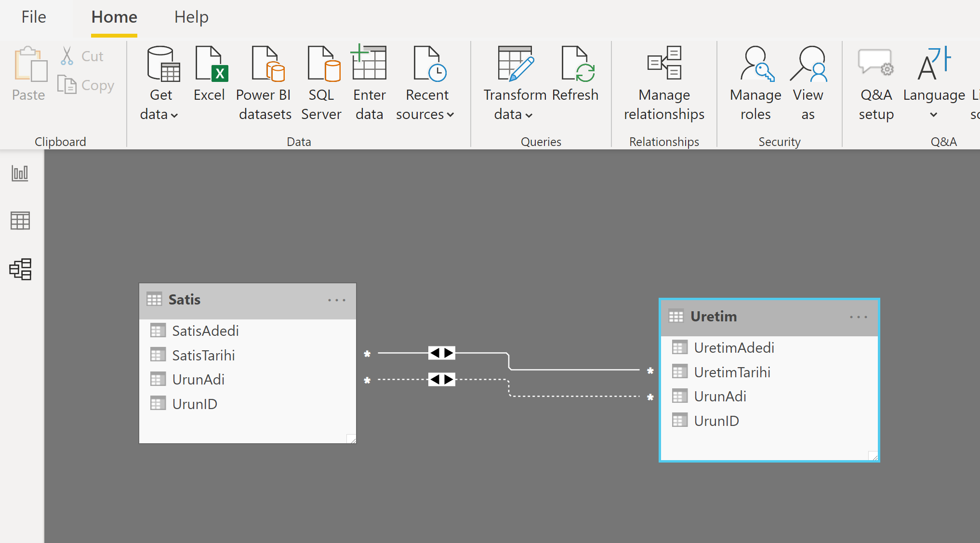Expand the Language dropdown chevron
Screen dimensions: 980x543
pos(934,115)
